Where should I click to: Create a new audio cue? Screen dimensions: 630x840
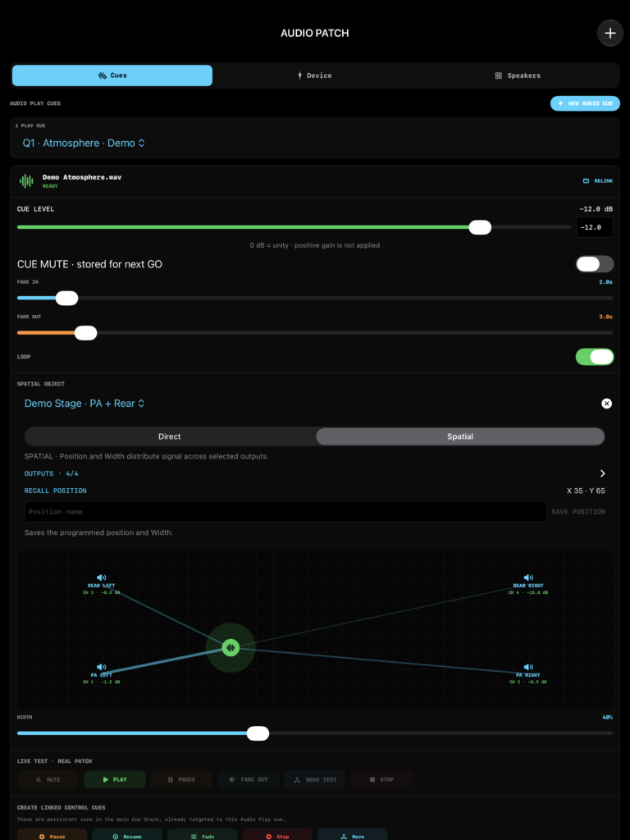(585, 103)
